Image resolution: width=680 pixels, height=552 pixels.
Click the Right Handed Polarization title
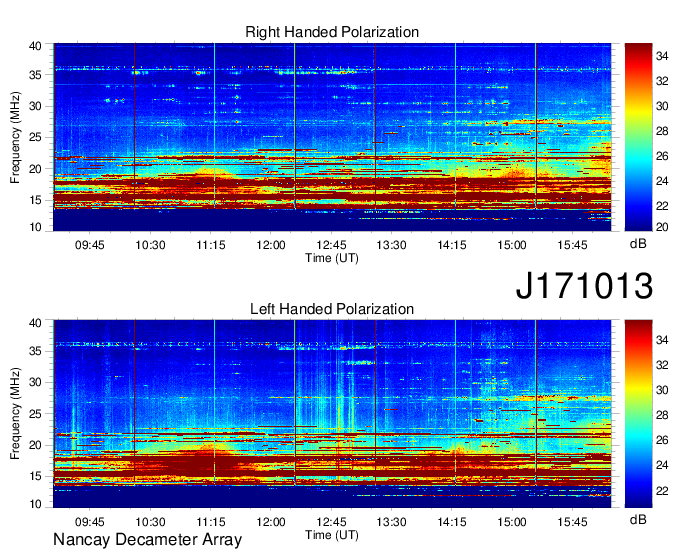332,32
